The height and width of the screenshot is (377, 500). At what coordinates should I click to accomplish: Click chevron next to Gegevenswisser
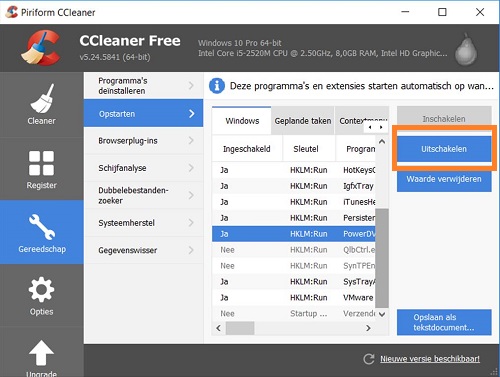pyautogui.click(x=191, y=250)
